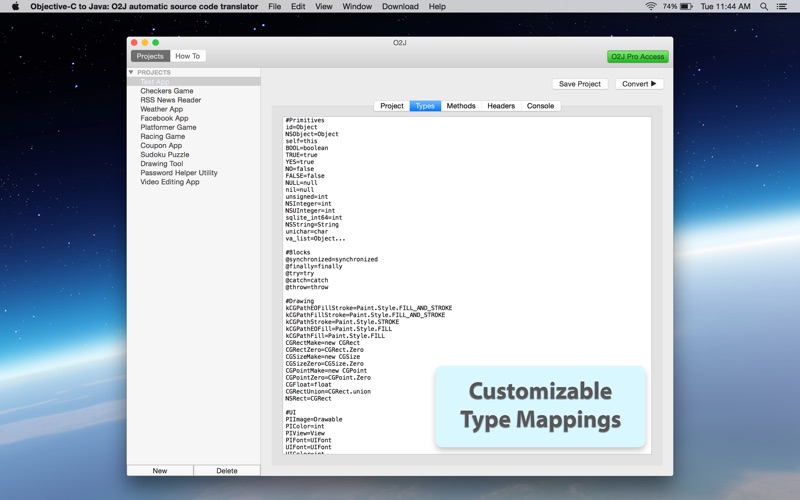Click the CGFloat=float mapping line

click(x=308, y=385)
